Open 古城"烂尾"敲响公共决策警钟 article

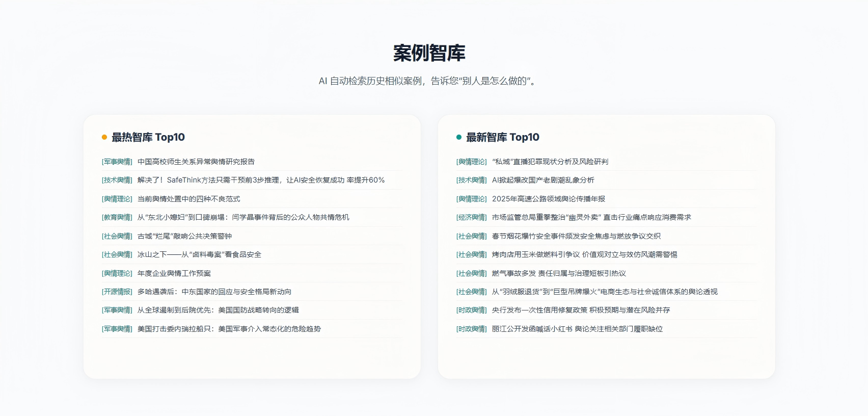click(x=184, y=236)
